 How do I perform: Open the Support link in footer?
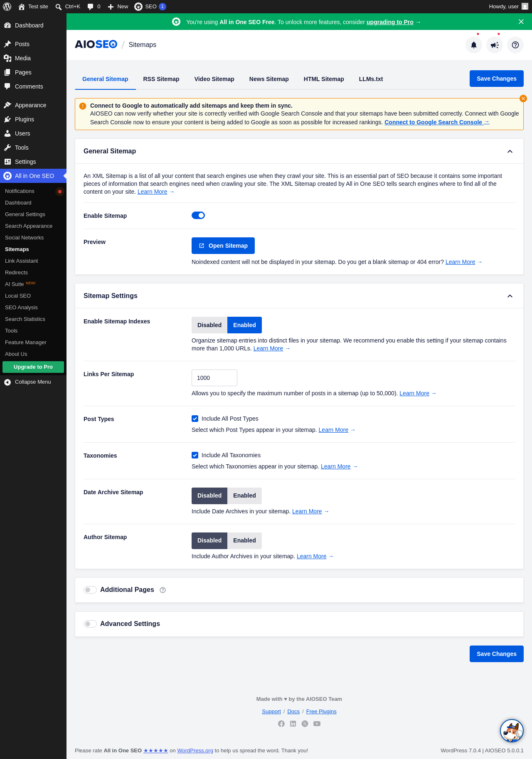(x=271, y=712)
